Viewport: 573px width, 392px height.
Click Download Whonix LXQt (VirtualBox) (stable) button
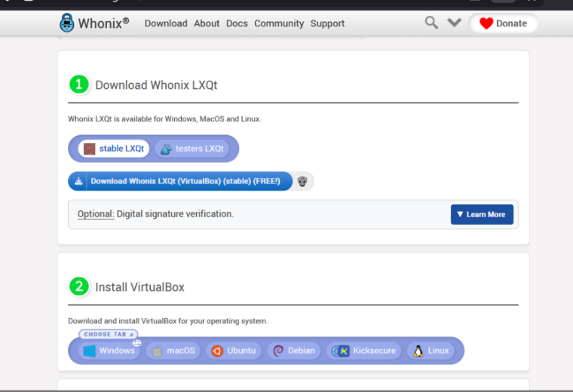click(x=180, y=181)
